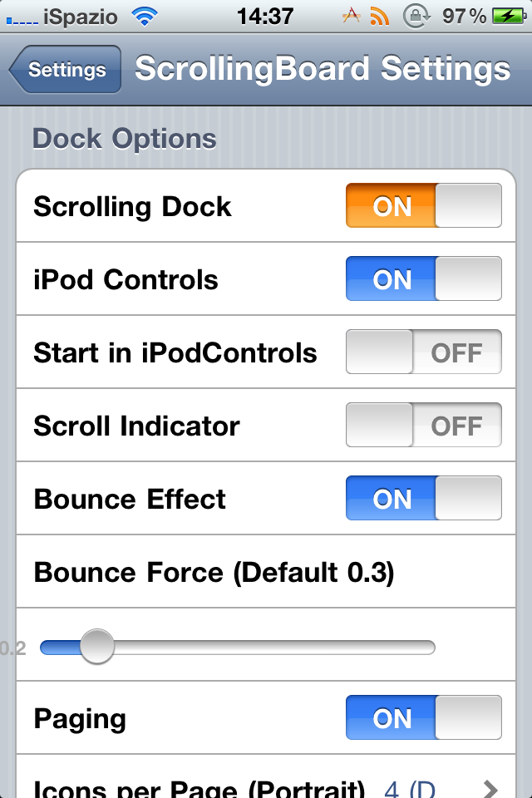Click the Bounce Force slider knob
This screenshot has width=532, height=798.
[x=96, y=647]
